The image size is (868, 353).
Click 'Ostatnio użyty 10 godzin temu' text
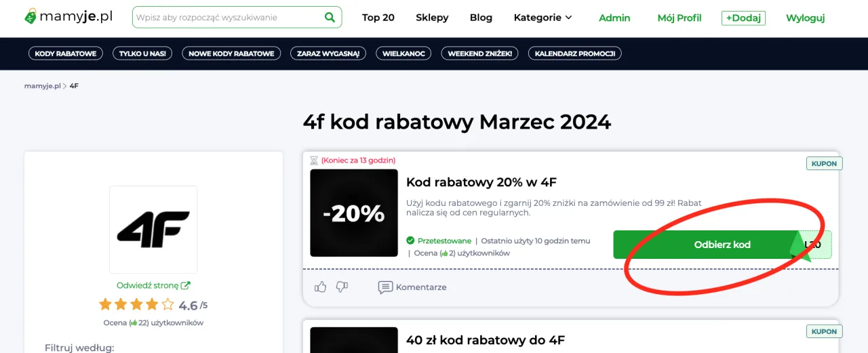pos(536,241)
